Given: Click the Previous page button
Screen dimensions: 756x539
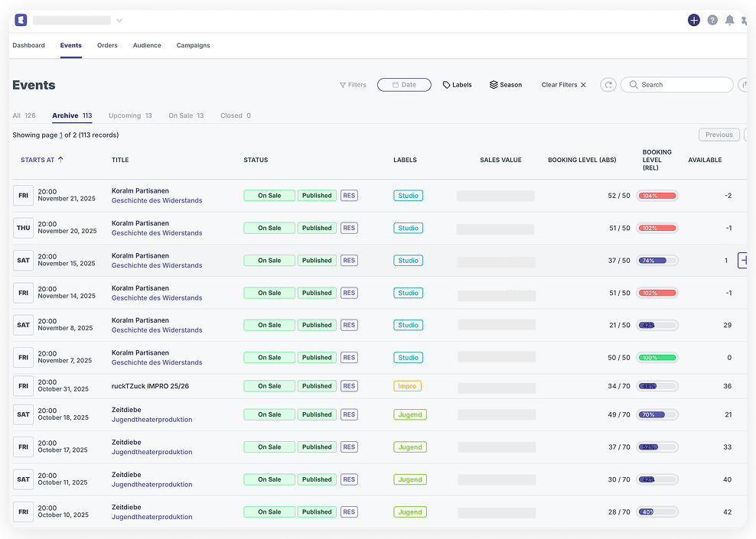Looking at the screenshot, I should coord(719,135).
